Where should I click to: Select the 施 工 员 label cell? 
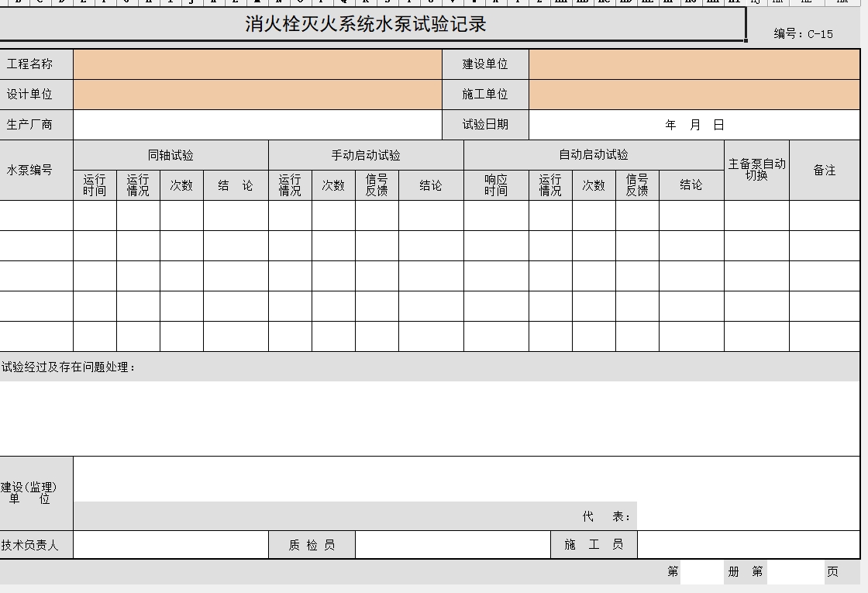pyautogui.click(x=594, y=545)
